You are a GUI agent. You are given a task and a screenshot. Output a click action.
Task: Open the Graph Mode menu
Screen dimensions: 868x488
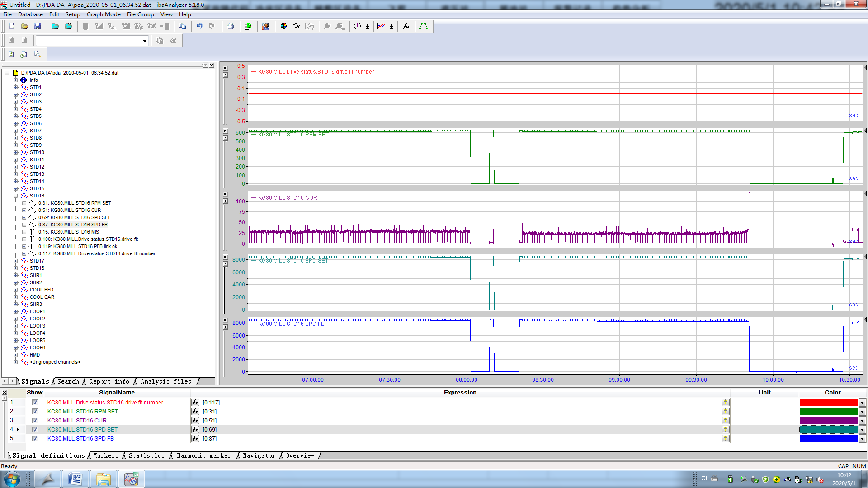(104, 14)
